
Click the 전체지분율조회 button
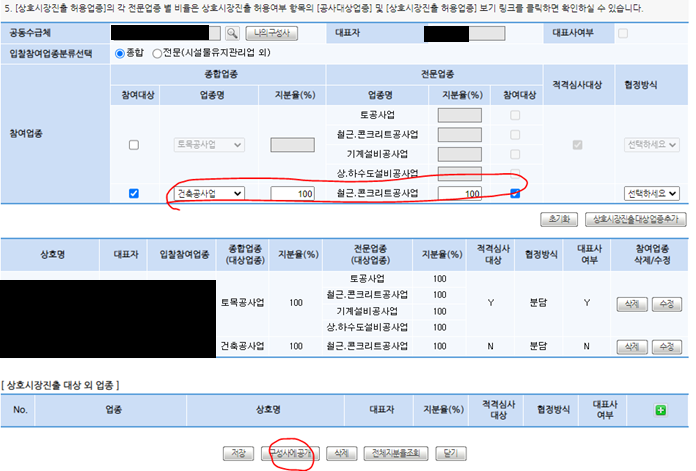click(396, 453)
